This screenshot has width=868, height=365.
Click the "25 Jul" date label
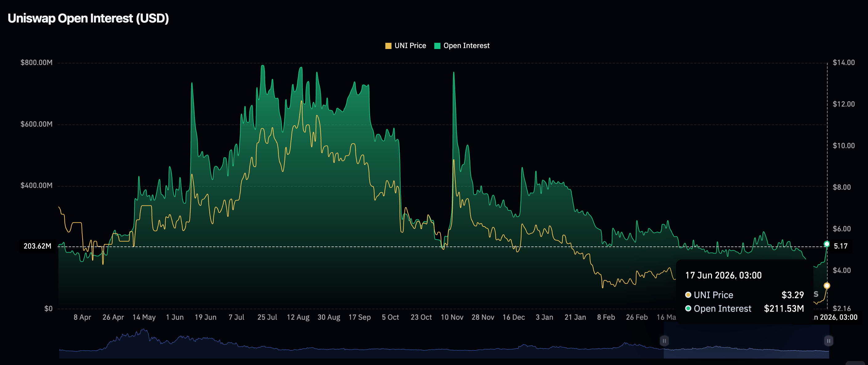click(x=267, y=318)
